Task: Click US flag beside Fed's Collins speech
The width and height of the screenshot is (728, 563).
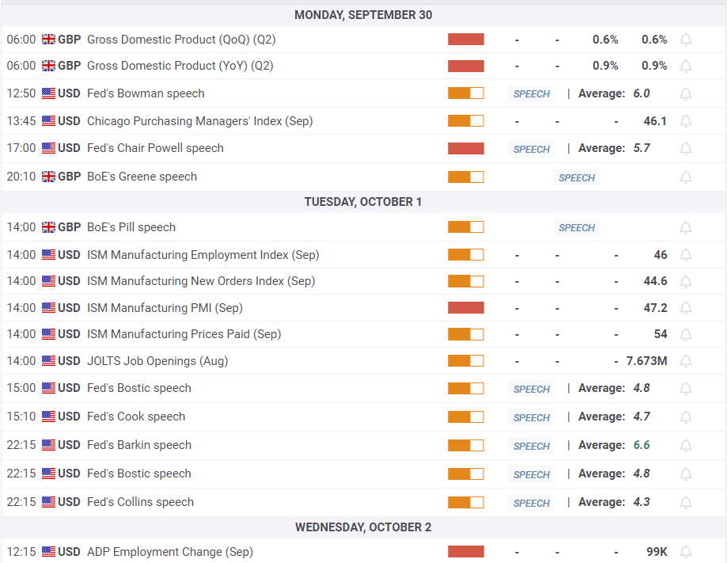Action: (x=48, y=502)
